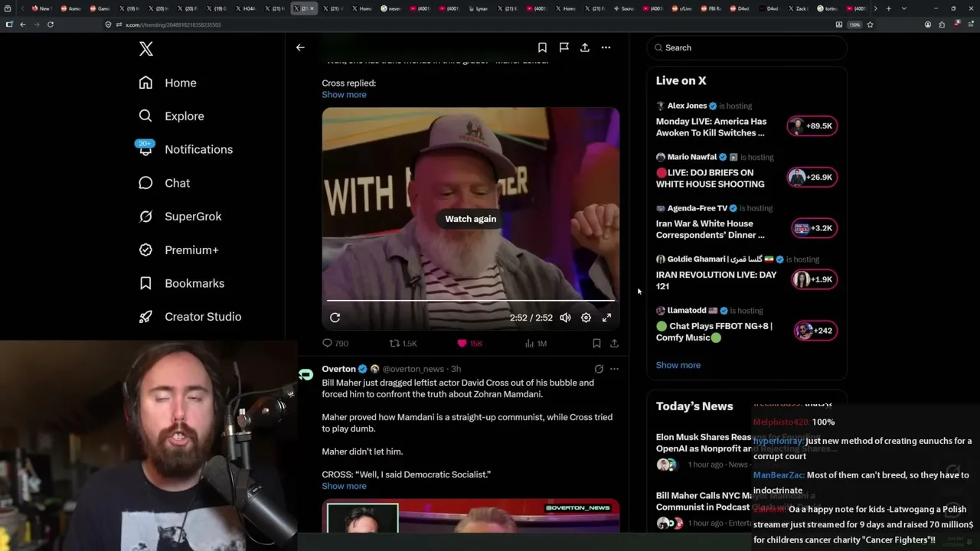Click the video progress bar
This screenshot has height=551, width=980.
(x=471, y=301)
